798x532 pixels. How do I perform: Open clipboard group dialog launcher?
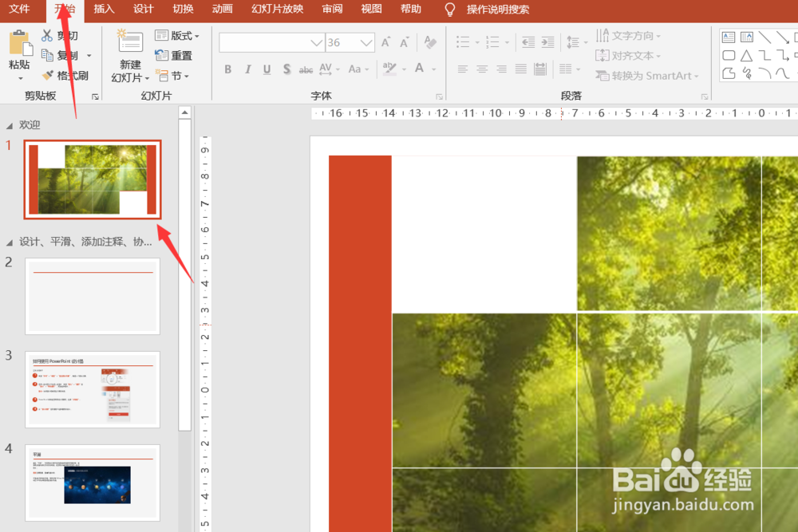95,97
